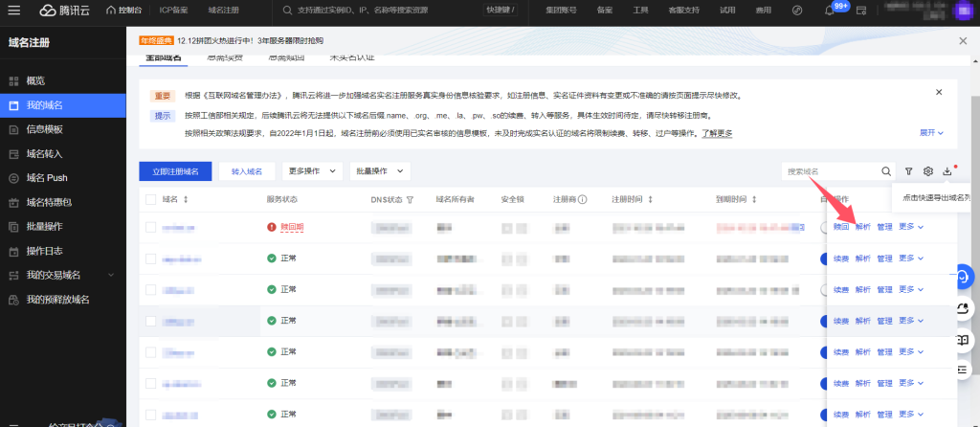980x427 pixels.
Task: Open 域名注册 in top navigation
Action: pyautogui.click(x=223, y=11)
